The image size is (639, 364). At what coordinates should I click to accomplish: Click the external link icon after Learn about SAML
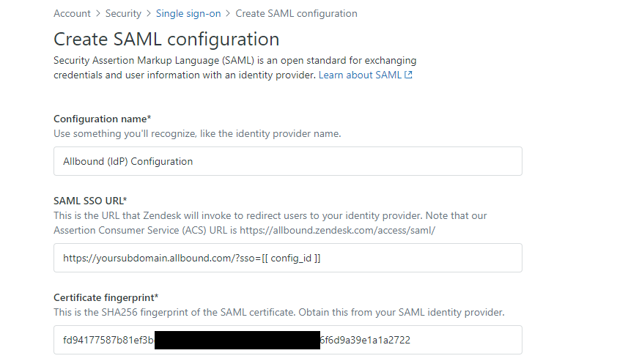[408, 75]
